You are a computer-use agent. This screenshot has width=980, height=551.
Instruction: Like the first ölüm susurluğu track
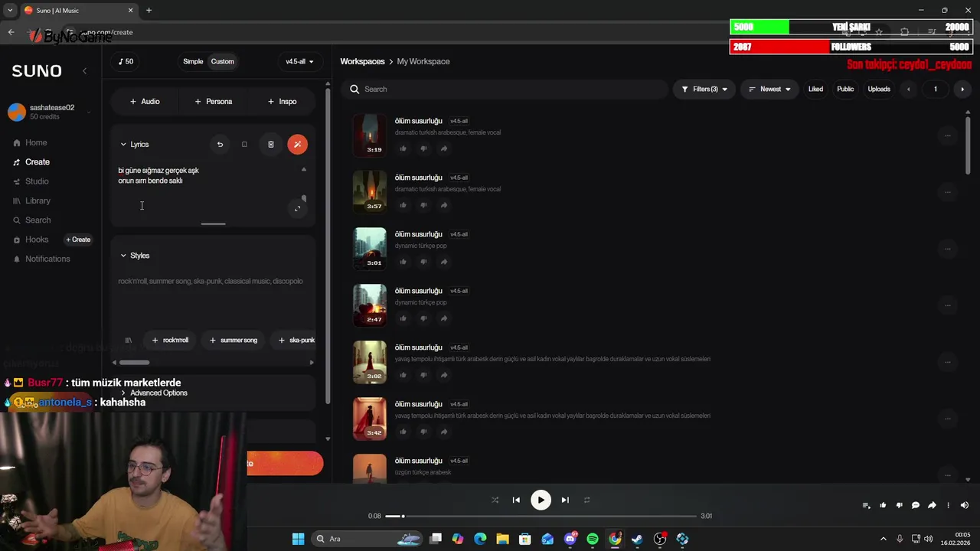(x=403, y=148)
